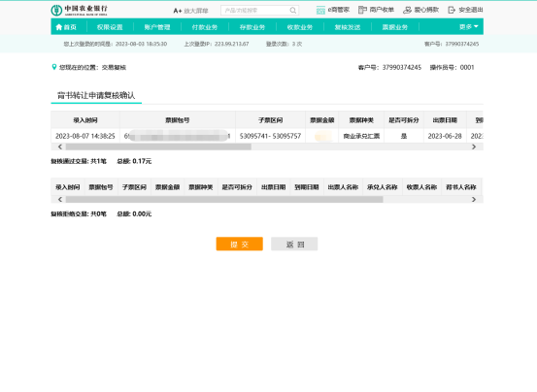Screen dimensions: 537x392
Task: Click the 操作员号: 0001 text
Action: coord(453,67)
